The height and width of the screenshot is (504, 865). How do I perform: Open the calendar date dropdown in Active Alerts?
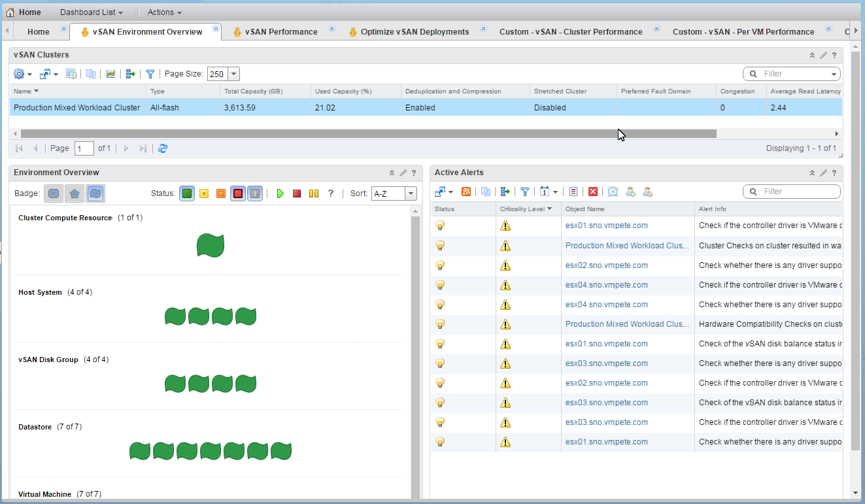(x=549, y=192)
